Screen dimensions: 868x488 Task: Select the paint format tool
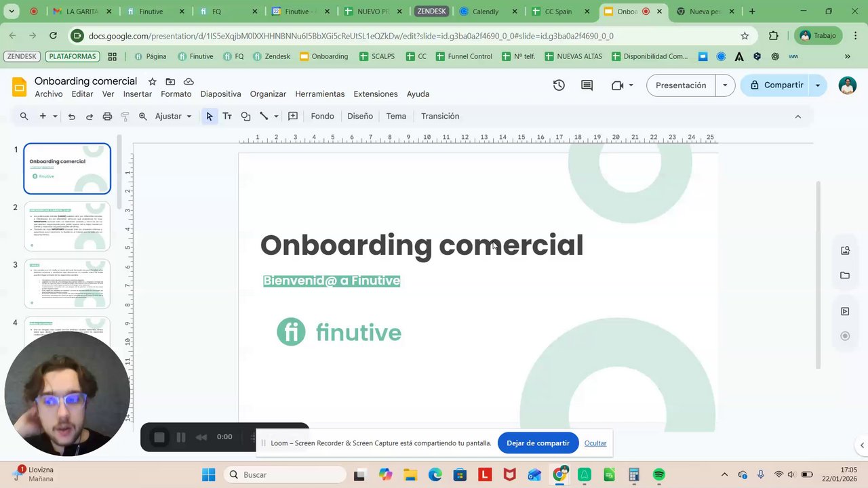point(125,117)
